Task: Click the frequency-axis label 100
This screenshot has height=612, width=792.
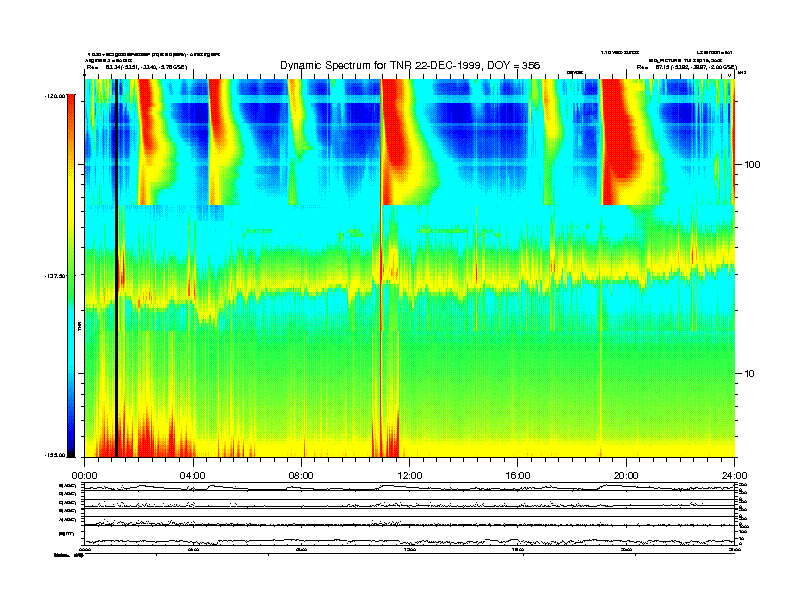Action: tap(752, 165)
